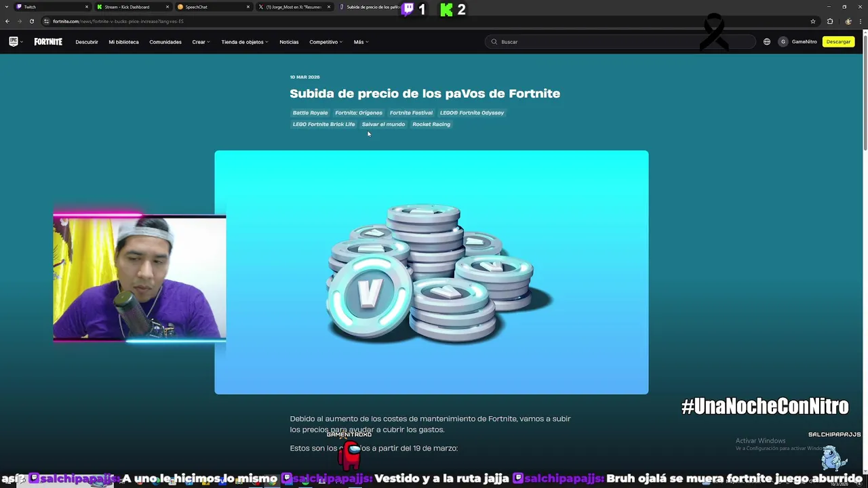Screen dimensions: 868x488
Task: Click the Epic Games logo icon
Action: point(13,41)
